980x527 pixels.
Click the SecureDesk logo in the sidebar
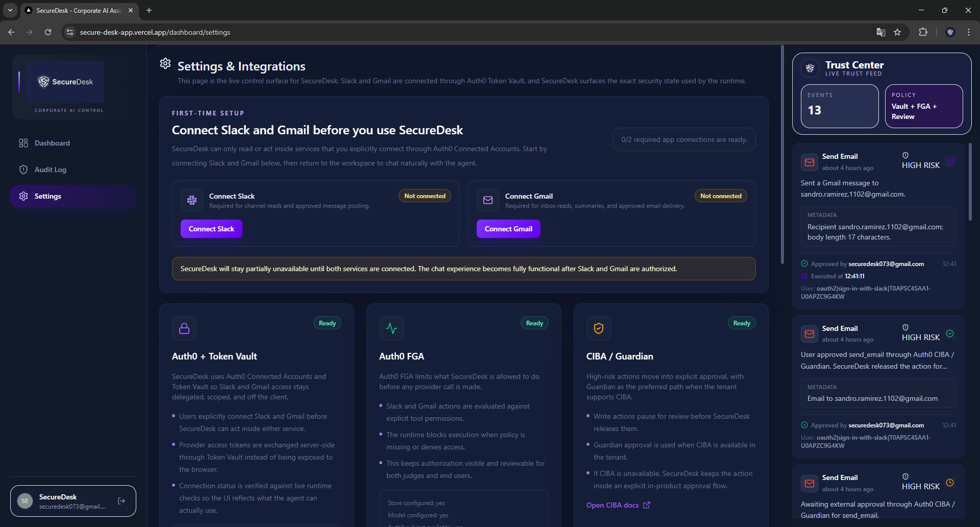(65, 82)
